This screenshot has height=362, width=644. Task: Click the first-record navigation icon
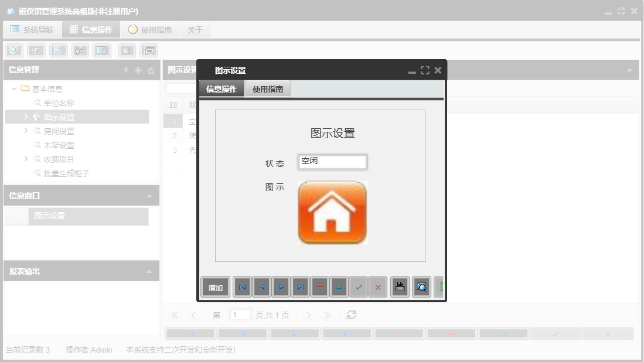click(241, 286)
